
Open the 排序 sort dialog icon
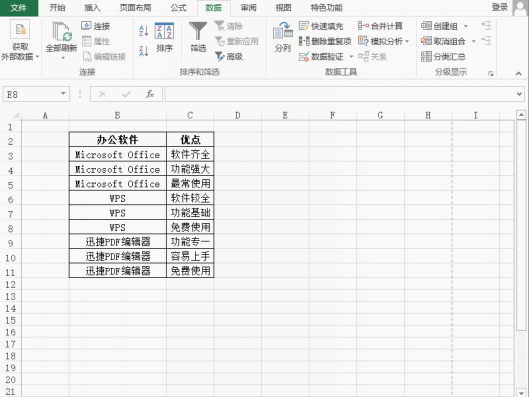click(x=164, y=37)
